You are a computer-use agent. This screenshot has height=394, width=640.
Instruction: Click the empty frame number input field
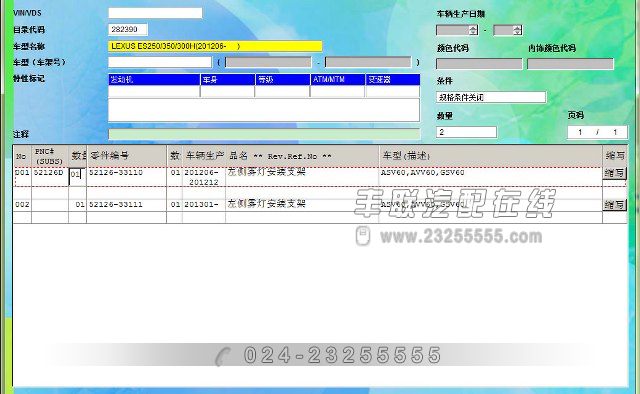160,62
